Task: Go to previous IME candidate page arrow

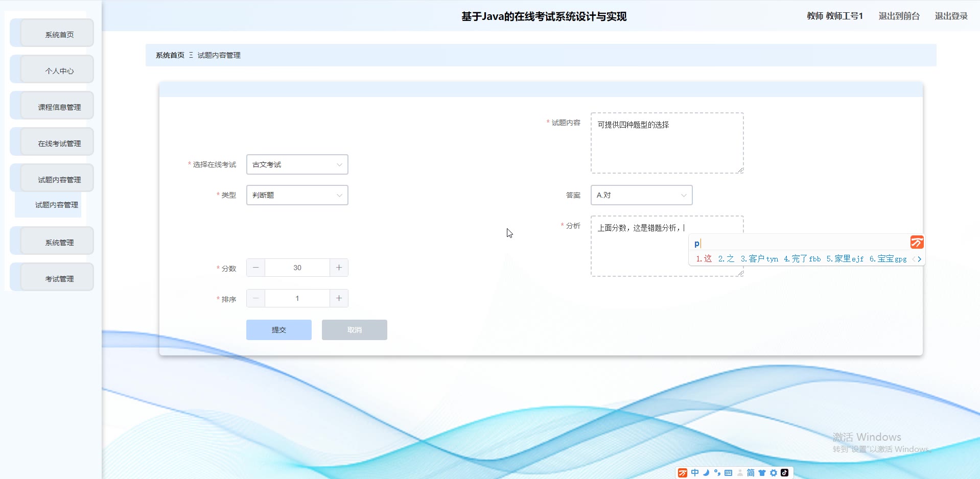Action: pos(913,259)
